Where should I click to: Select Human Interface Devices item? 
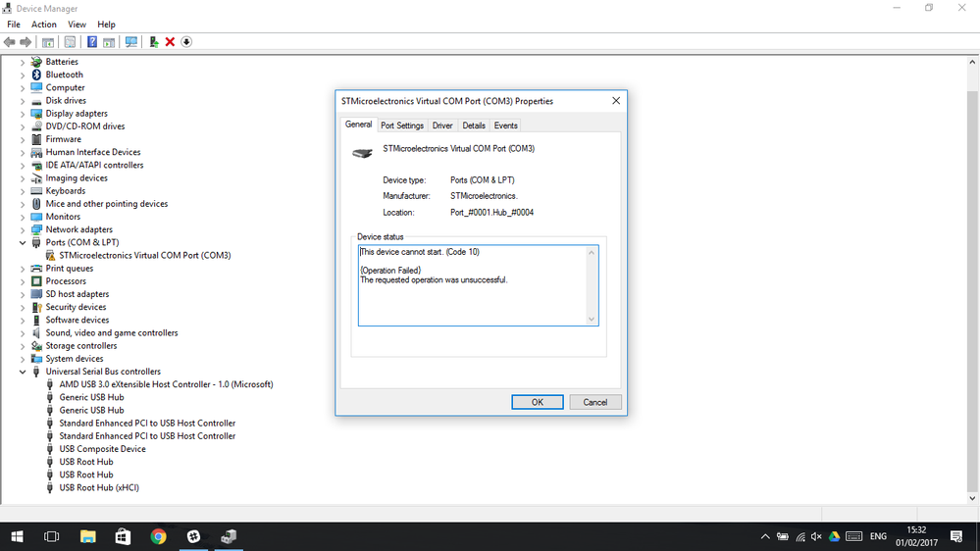tap(92, 152)
